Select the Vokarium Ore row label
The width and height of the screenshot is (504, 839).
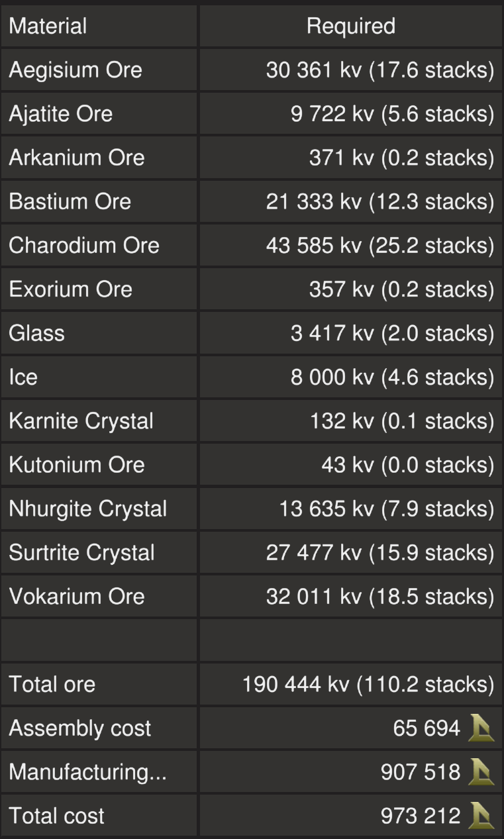(77, 596)
